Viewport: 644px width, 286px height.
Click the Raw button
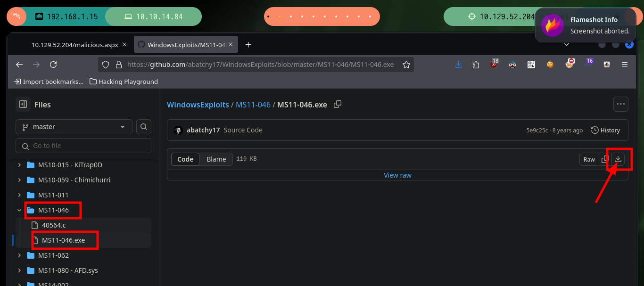589,159
